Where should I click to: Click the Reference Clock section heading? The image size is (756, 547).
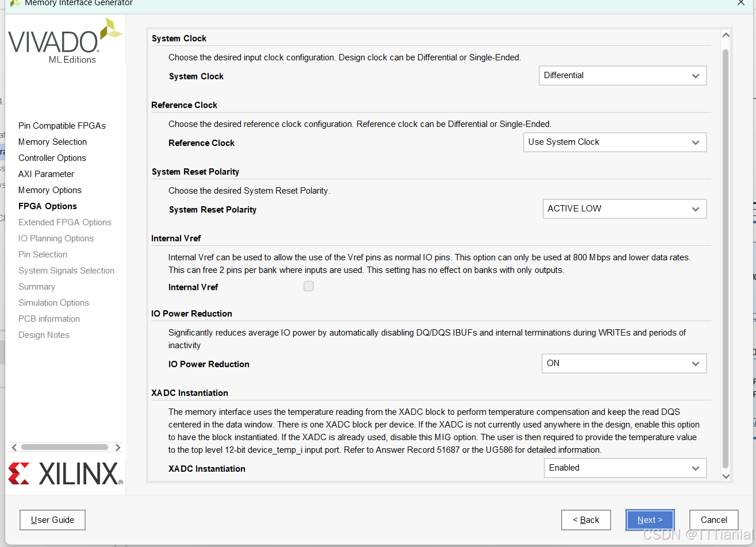(184, 105)
